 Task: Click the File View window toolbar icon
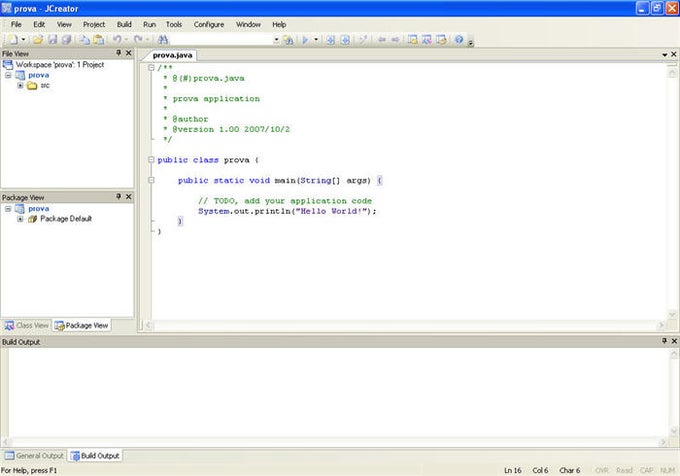[x=412, y=40]
